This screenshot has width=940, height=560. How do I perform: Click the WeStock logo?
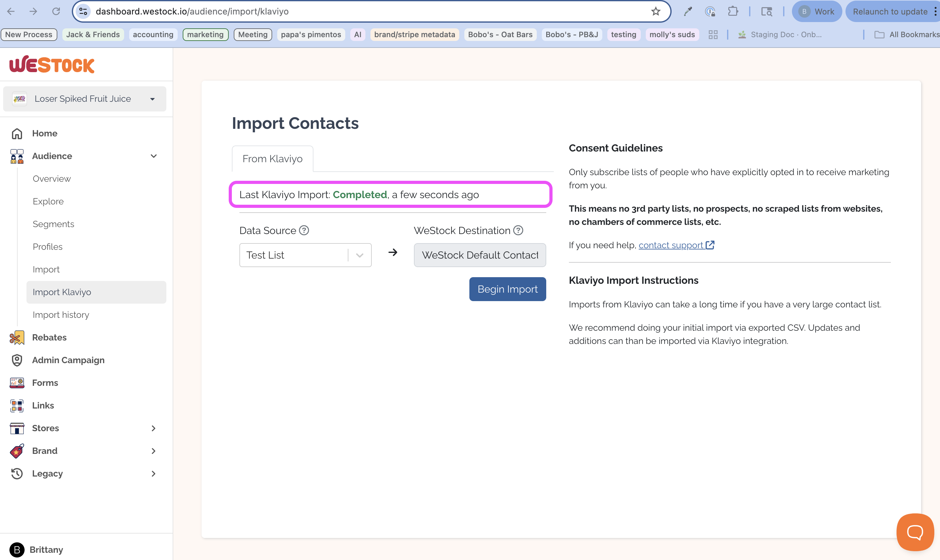click(x=52, y=65)
